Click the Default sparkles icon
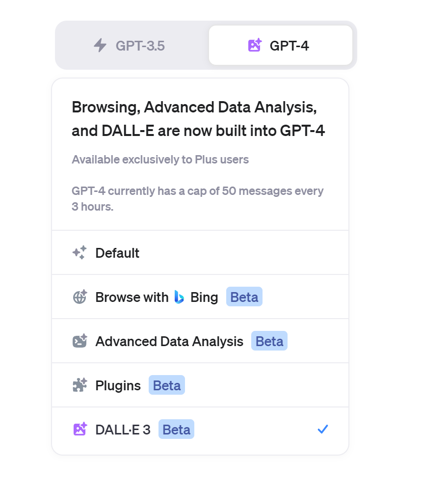This screenshot has height=487, width=448. [79, 253]
